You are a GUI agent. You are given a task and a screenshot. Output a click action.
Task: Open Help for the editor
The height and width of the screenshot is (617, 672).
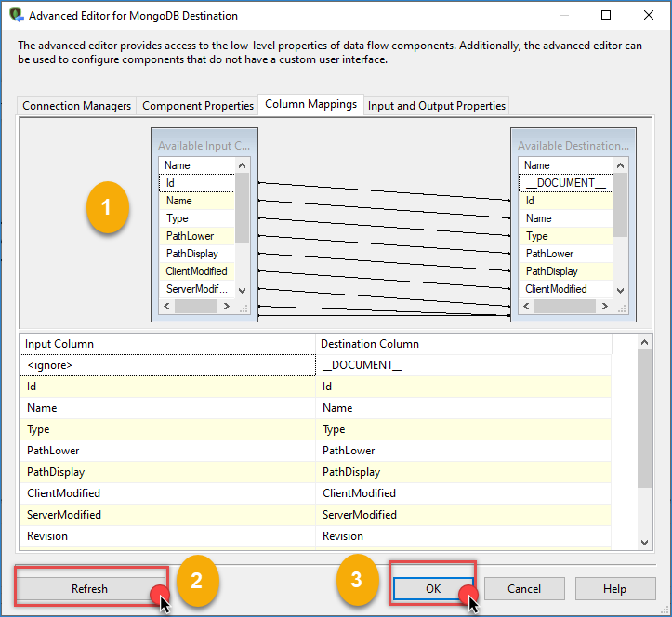(x=614, y=589)
